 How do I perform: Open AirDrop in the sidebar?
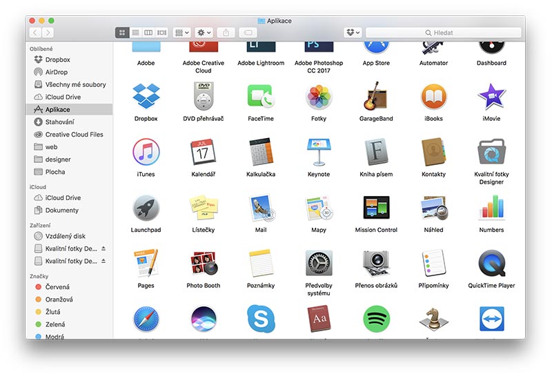70,72
